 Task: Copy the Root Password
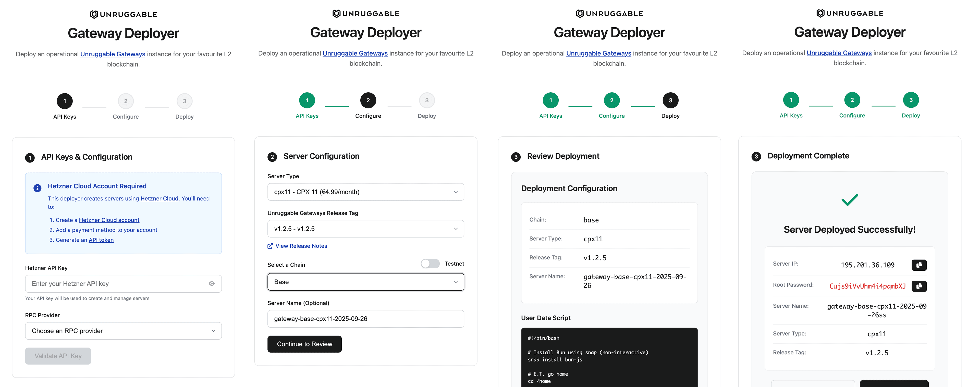920,286
